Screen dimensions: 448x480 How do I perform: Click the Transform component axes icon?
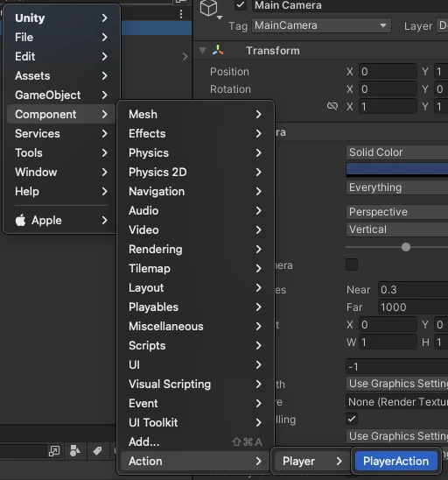tap(218, 50)
